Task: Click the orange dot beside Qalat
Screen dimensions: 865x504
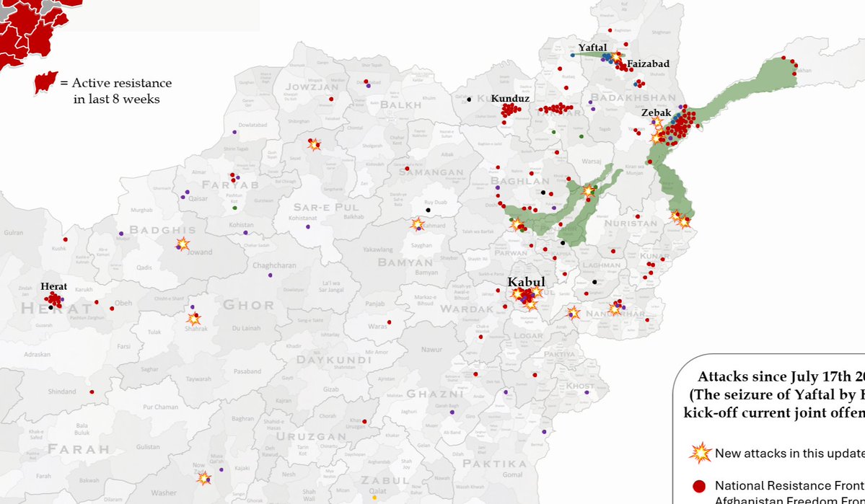Action: 374,498
